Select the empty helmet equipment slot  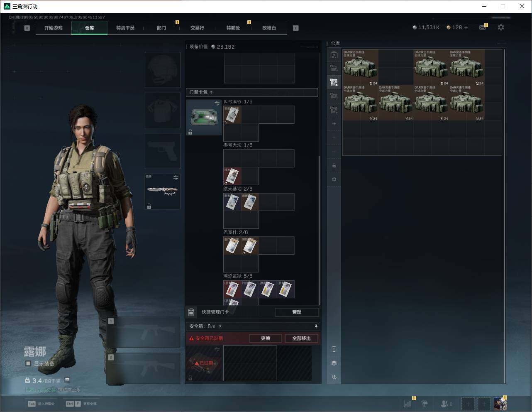[163, 70]
